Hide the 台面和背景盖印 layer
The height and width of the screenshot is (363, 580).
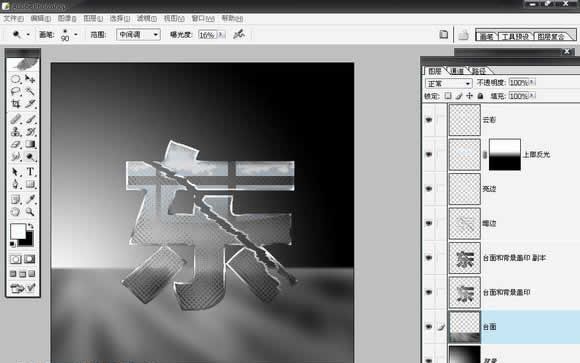tap(429, 292)
